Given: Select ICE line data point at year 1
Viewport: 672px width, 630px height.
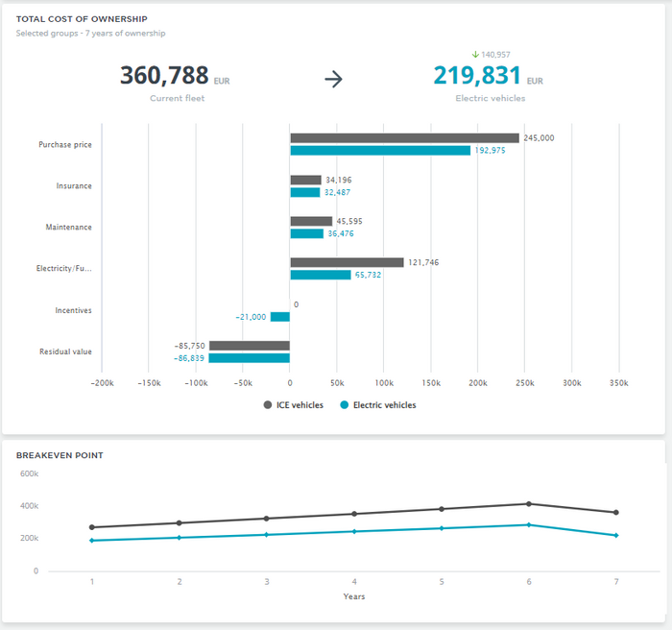Looking at the screenshot, I should coord(92,527).
